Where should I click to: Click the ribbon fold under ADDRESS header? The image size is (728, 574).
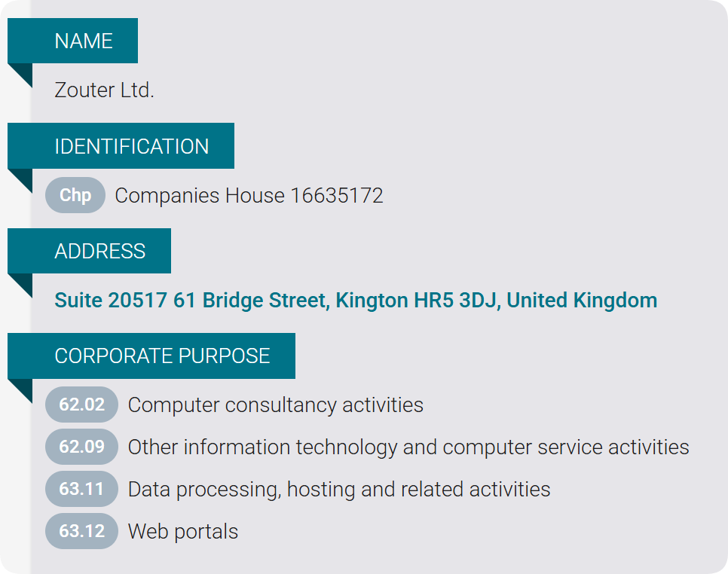[x=23, y=282]
